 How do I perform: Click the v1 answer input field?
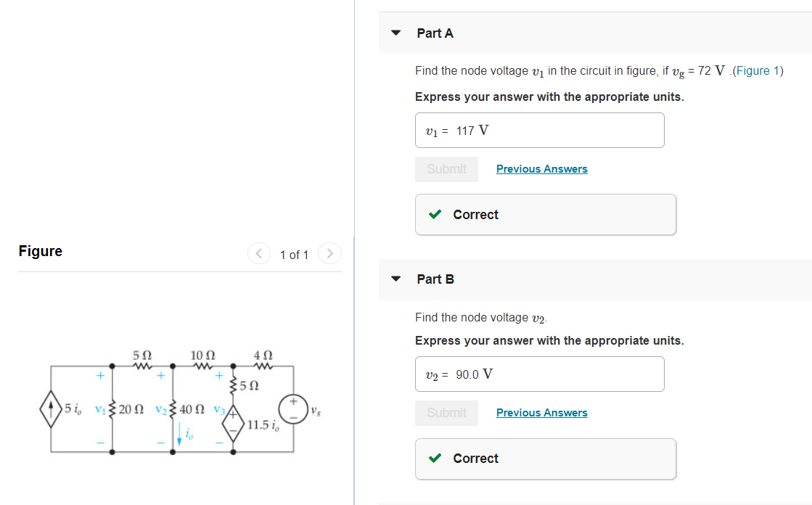[x=540, y=131]
